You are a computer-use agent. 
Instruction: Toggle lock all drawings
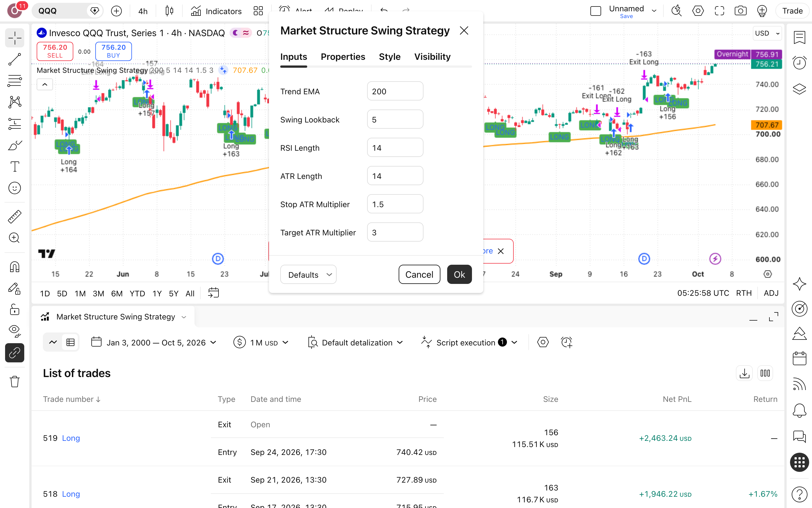tap(15, 310)
